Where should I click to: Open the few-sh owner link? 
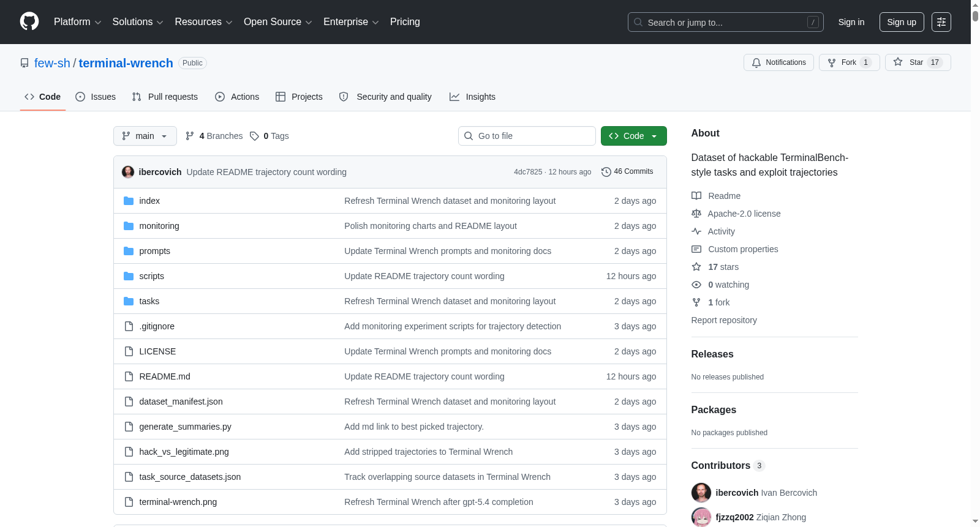click(52, 63)
